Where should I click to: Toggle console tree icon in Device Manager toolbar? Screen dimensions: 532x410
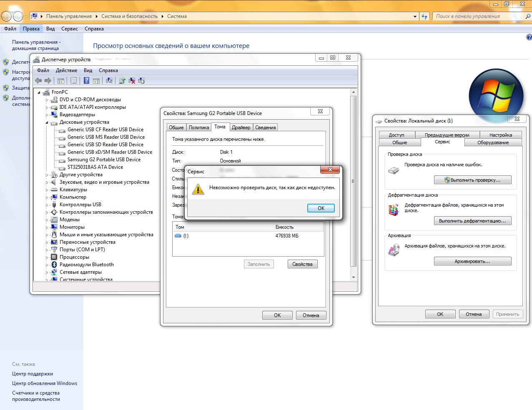(x=61, y=80)
